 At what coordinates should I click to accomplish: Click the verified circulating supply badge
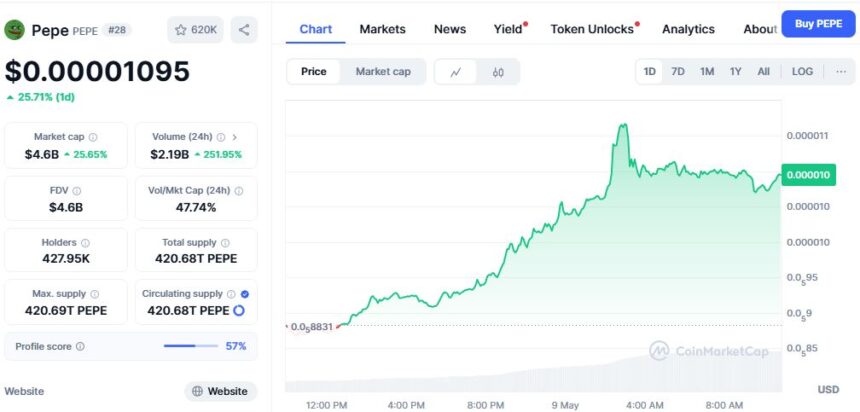245,294
